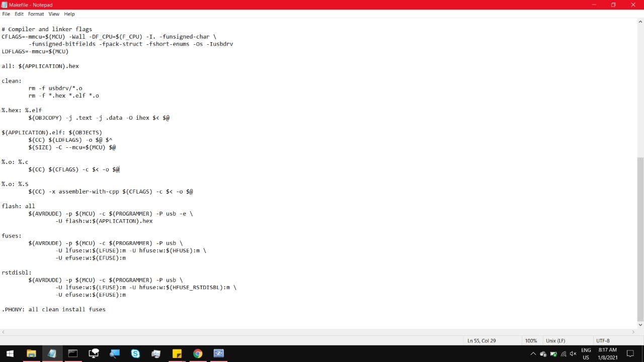Click the 'all: $(APPLICATION).hex' line
Screen dimensions: 644x362
coord(40,66)
